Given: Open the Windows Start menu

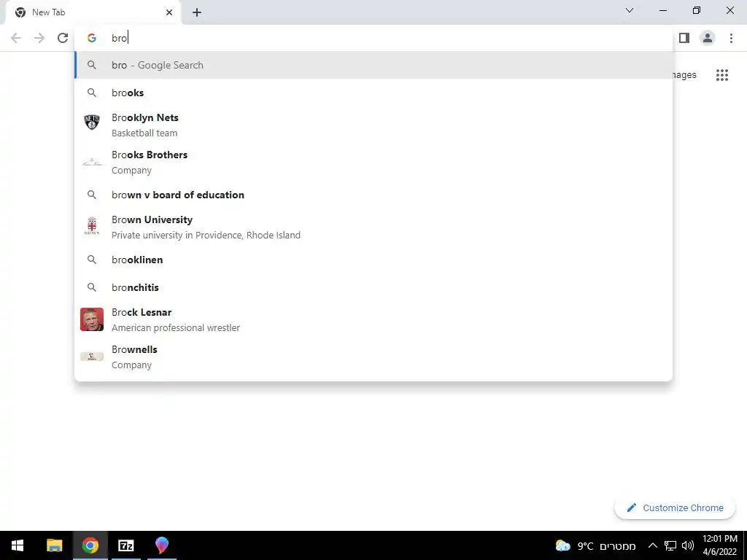Looking at the screenshot, I should click(x=18, y=545).
